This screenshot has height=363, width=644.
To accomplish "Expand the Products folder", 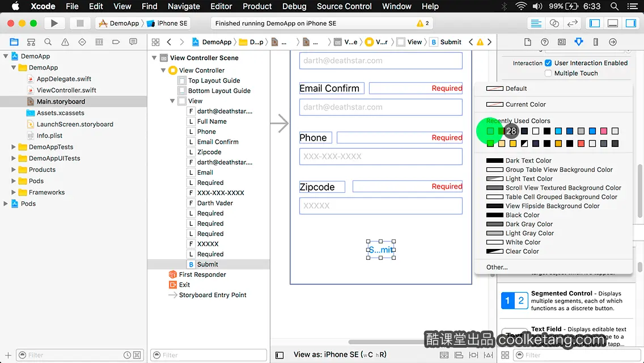I will pyautogui.click(x=14, y=170).
